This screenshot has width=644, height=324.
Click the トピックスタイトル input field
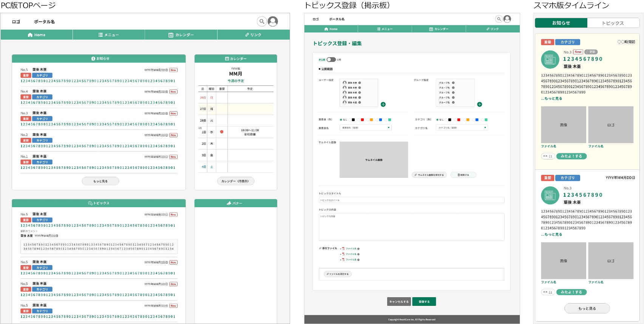pos(412,200)
